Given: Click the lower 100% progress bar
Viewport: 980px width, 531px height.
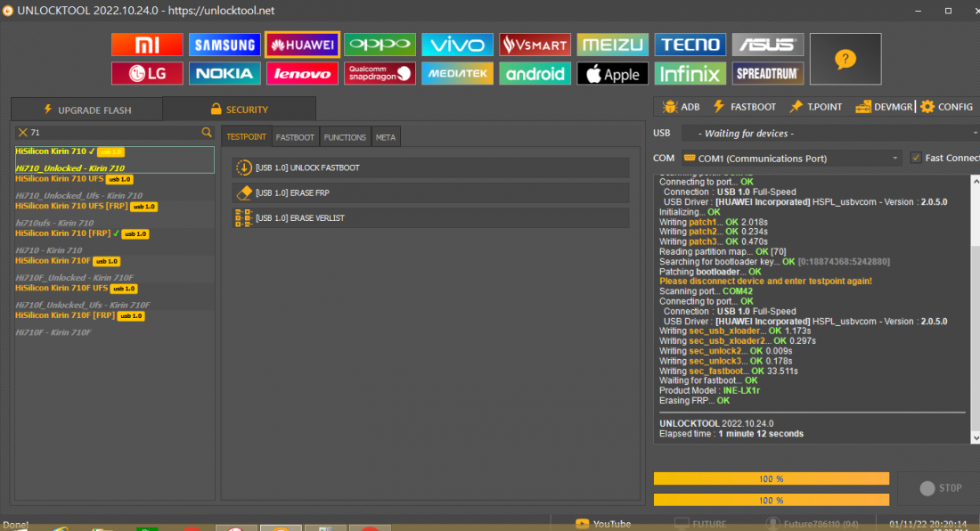Looking at the screenshot, I should (x=772, y=500).
